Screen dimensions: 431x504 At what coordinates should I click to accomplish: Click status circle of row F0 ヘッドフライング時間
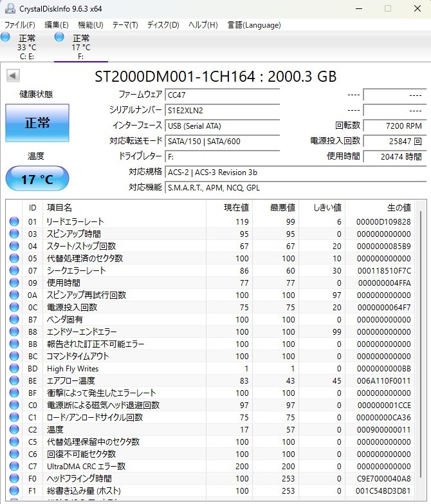pyautogui.click(x=14, y=478)
